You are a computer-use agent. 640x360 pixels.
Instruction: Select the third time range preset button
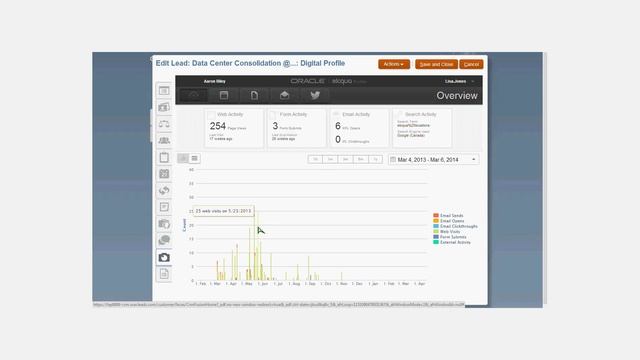(x=345, y=159)
